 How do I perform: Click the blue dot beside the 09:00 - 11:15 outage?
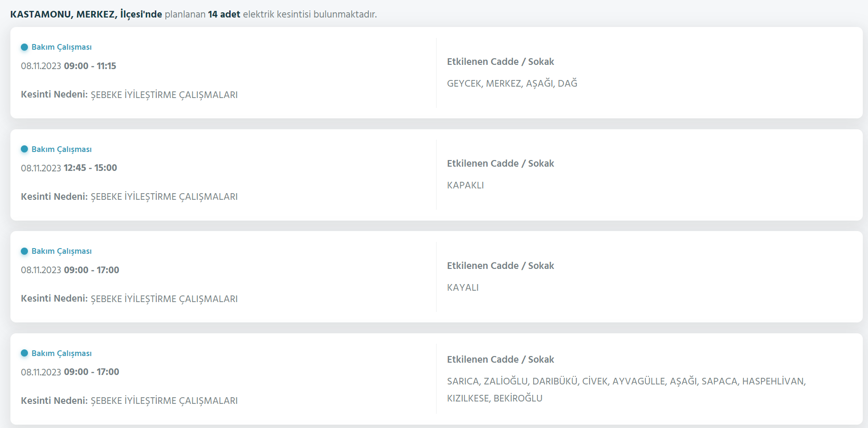point(25,47)
